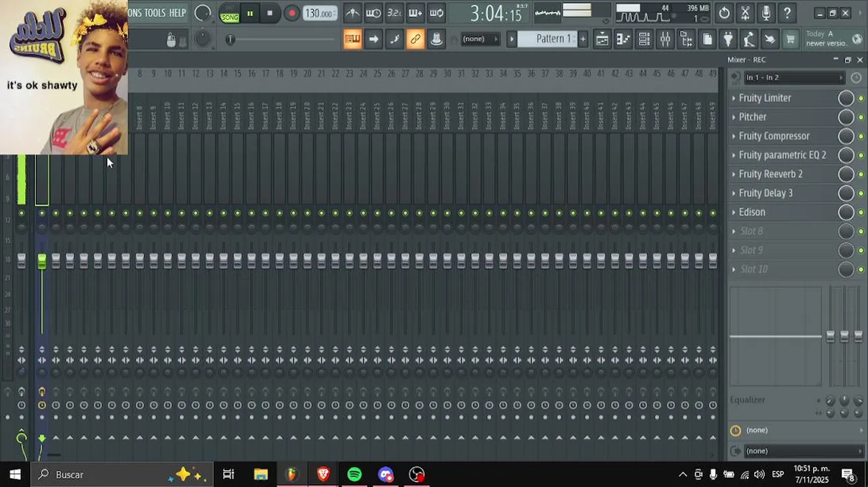The image size is (868, 487).
Task: Pause playback with the pause button
Action: [x=250, y=13]
